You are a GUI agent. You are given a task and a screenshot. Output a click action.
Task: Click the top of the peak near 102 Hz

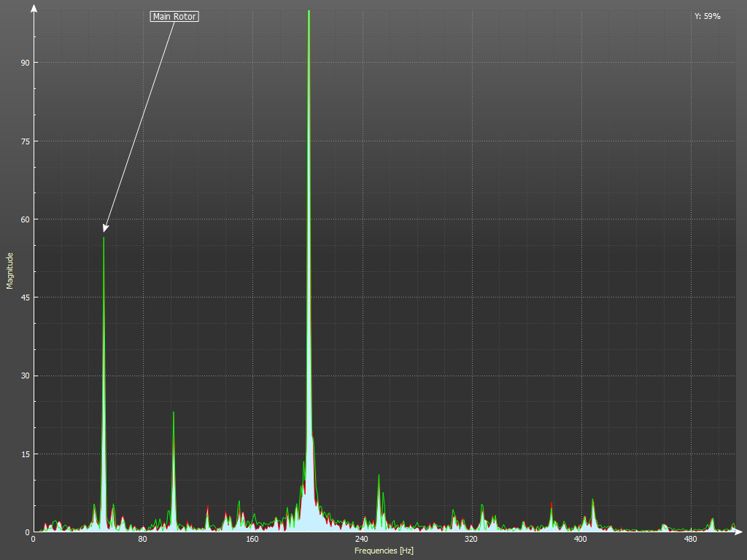(173, 413)
